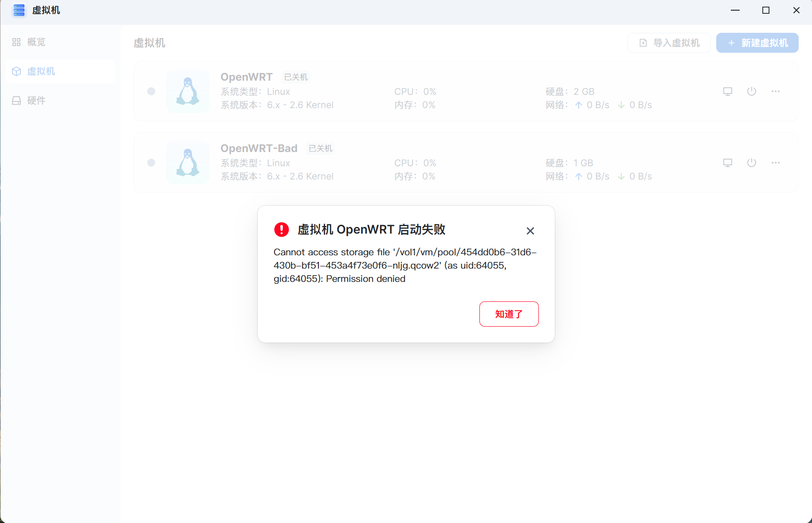
Task: Click the 'Permission denied' error message text
Action: 405,265
